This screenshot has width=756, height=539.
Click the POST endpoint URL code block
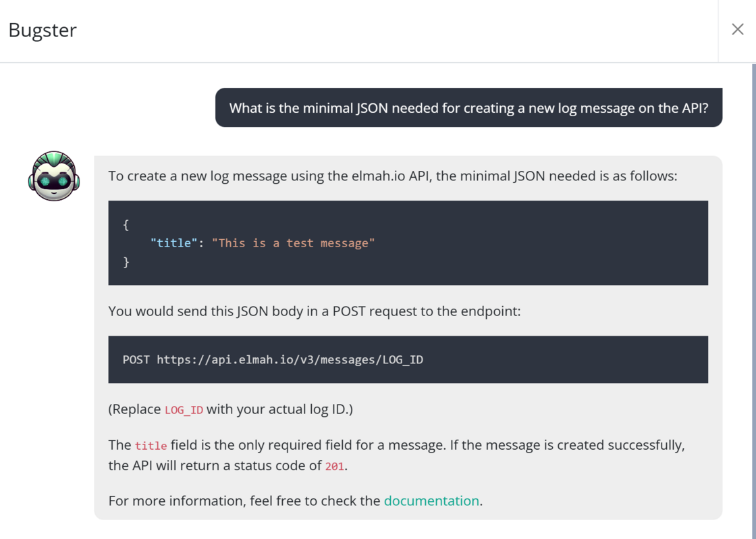(x=408, y=359)
